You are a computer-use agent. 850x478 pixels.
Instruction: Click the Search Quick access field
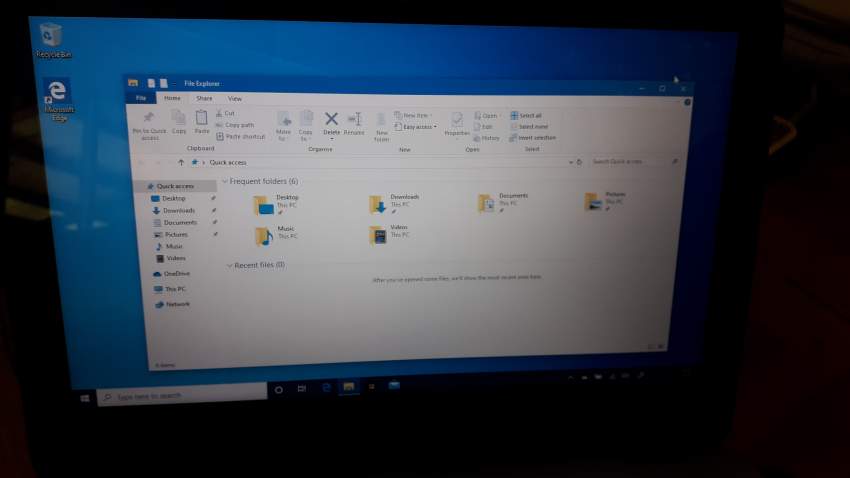[633, 162]
